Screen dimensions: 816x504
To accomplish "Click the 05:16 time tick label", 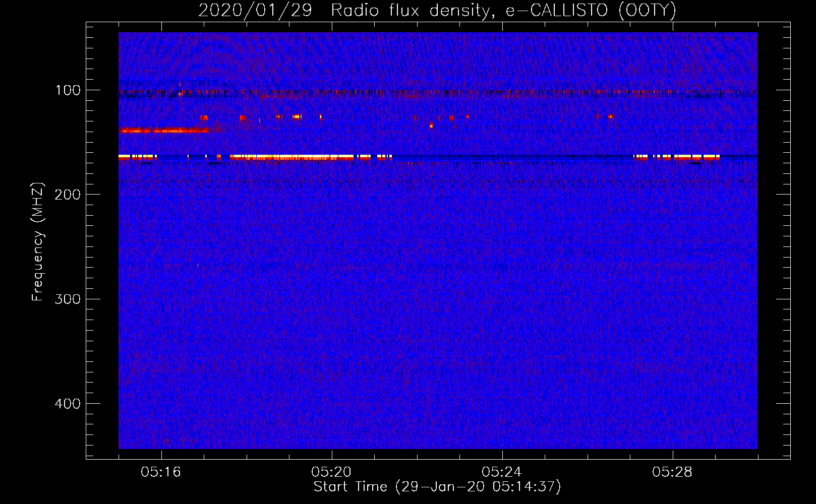I will point(161,472).
